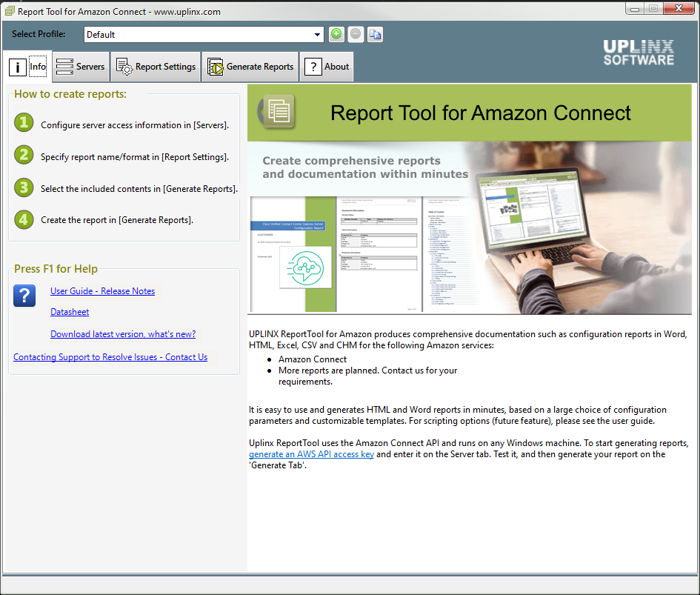Image resolution: width=700 pixels, height=595 pixels.
Task: Click 'Select the included contents in [Generate Reports].'
Action: 139,188
